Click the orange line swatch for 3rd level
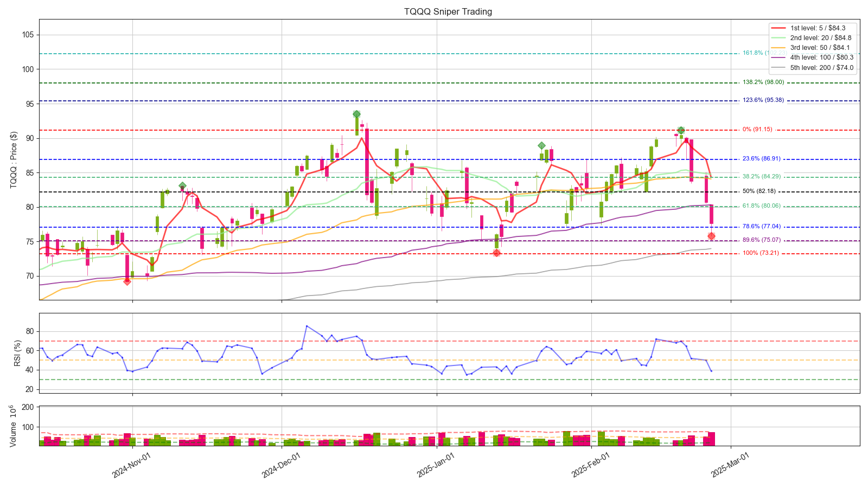Screen dimensions: 868x488 (778, 48)
